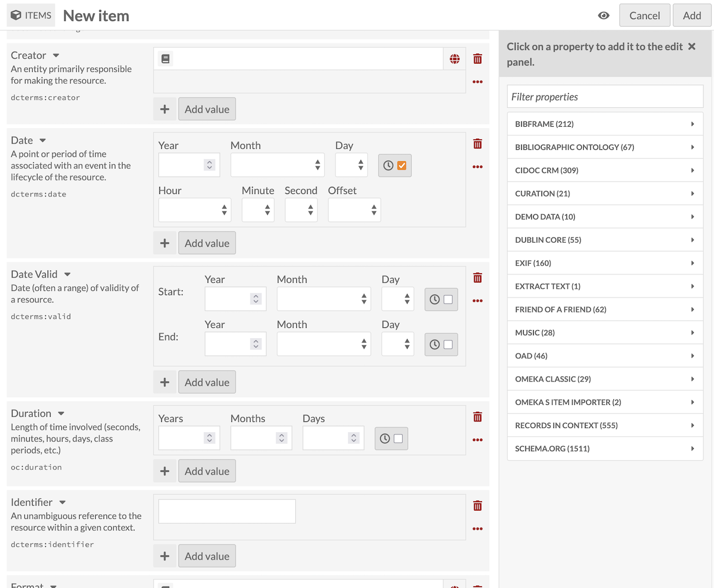Expand the CIDOC CRM (309) vocabulary
Screen dimensions: 714x588
click(x=605, y=170)
